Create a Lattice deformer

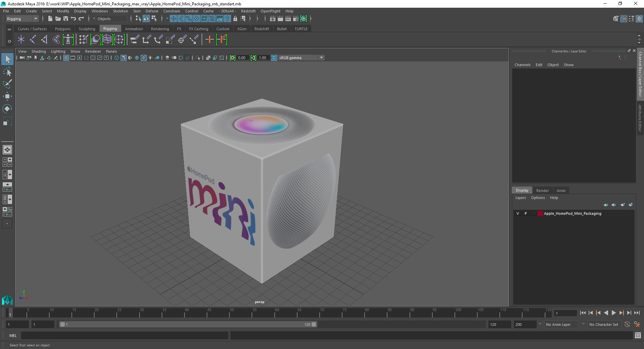107,40
